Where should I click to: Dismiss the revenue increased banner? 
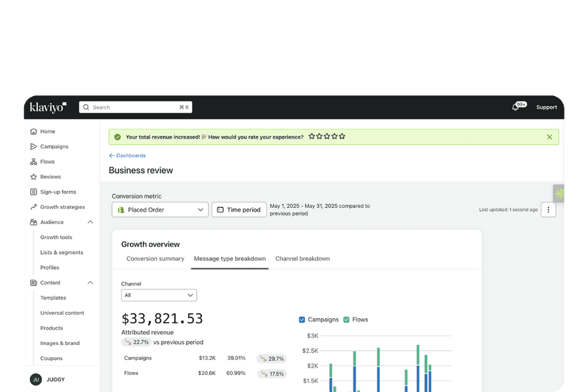pos(549,137)
